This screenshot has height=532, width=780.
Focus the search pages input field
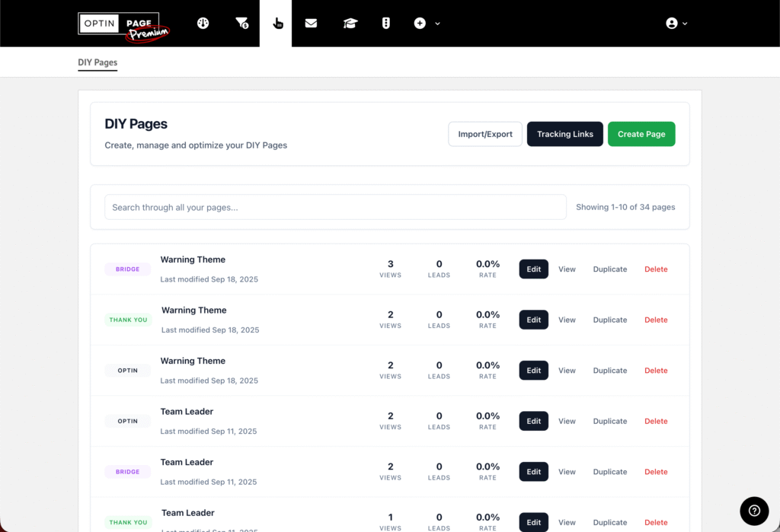(x=335, y=207)
